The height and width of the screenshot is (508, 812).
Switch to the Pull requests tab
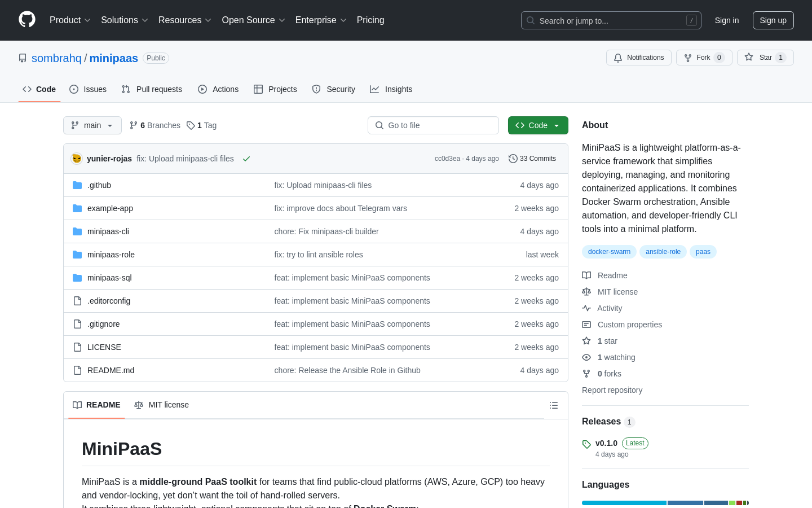(152, 89)
